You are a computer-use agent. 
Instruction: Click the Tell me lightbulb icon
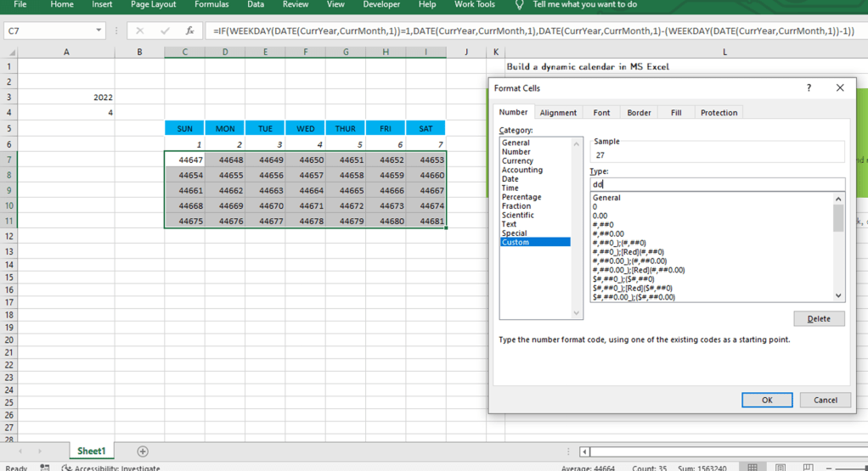click(x=519, y=5)
